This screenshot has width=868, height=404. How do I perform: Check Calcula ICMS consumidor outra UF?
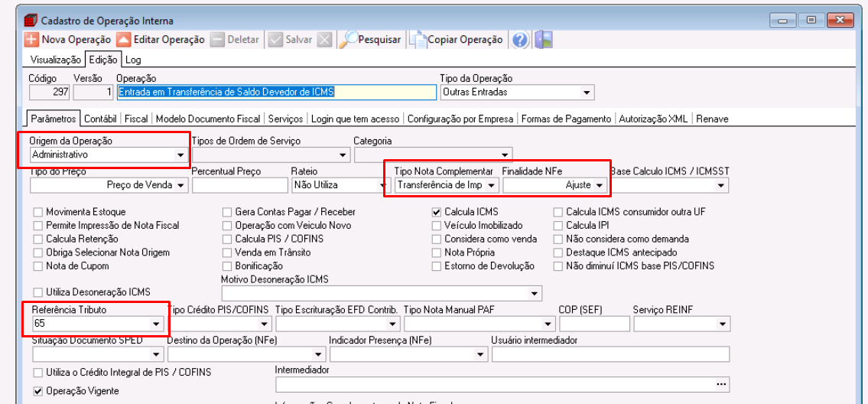(x=558, y=212)
